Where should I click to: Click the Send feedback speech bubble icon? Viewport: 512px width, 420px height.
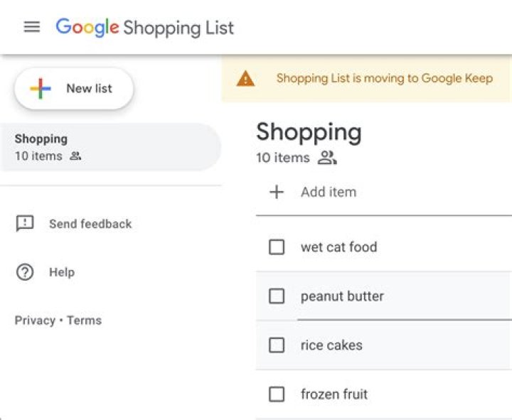pos(25,224)
